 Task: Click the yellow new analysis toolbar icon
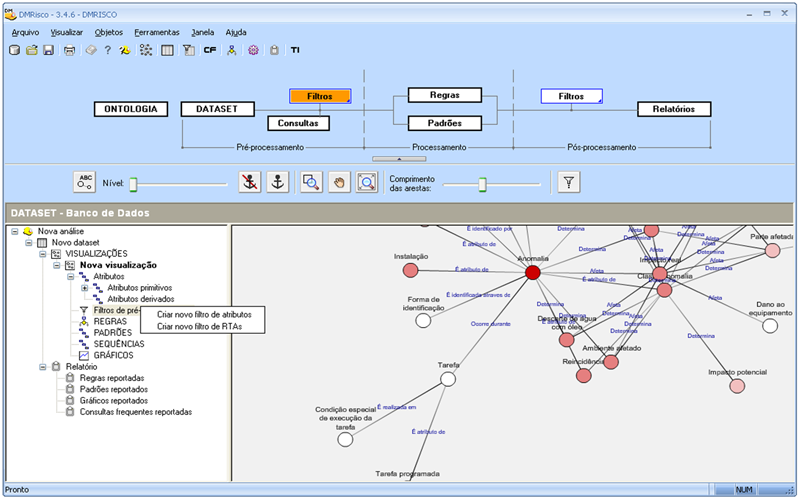124,50
